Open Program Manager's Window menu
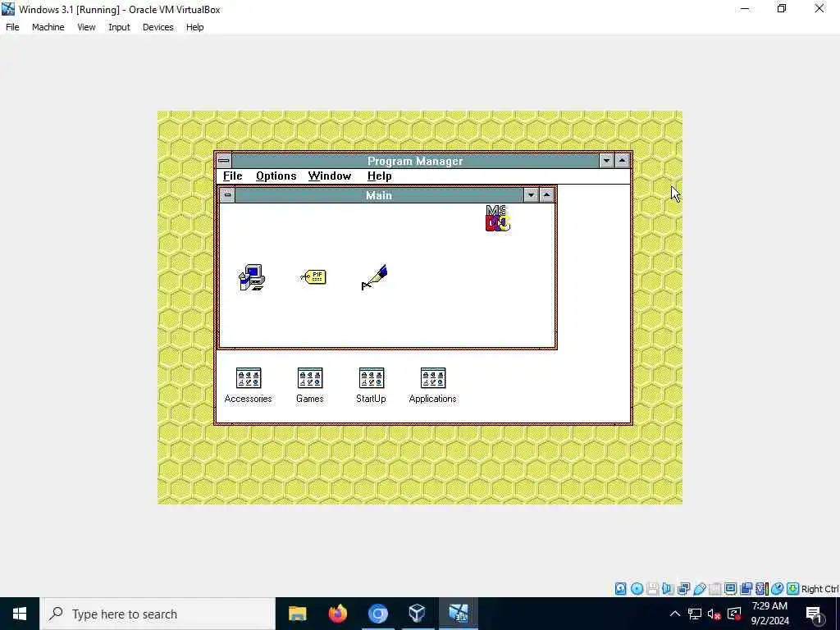The width and height of the screenshot is (840, 630). 330,176
